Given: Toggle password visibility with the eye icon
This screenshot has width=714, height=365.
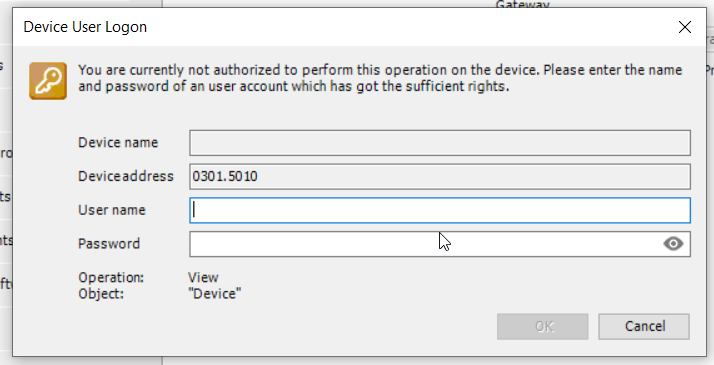Looking at the screenshot, I should pos(673,244).
